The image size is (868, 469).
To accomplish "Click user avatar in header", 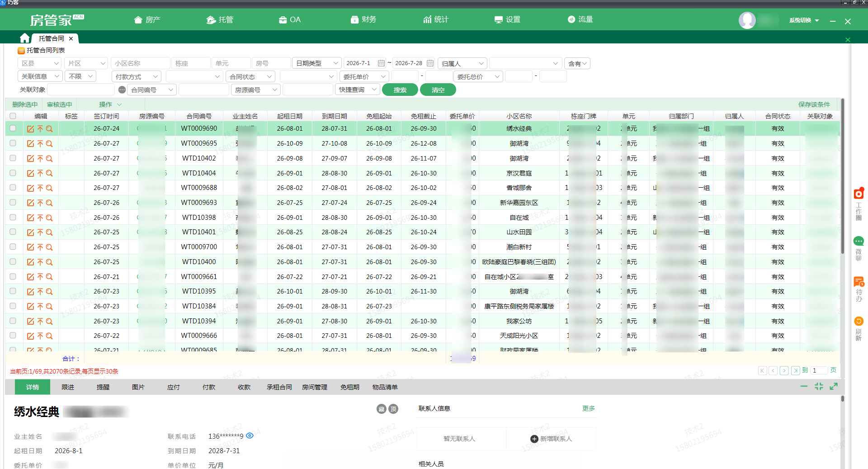I will 747,20.
